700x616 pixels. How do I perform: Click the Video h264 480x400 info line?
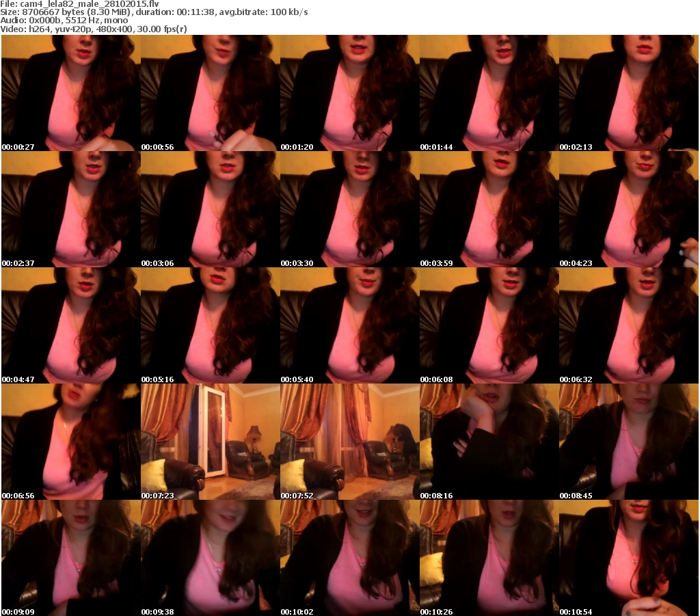pos(93,29)
